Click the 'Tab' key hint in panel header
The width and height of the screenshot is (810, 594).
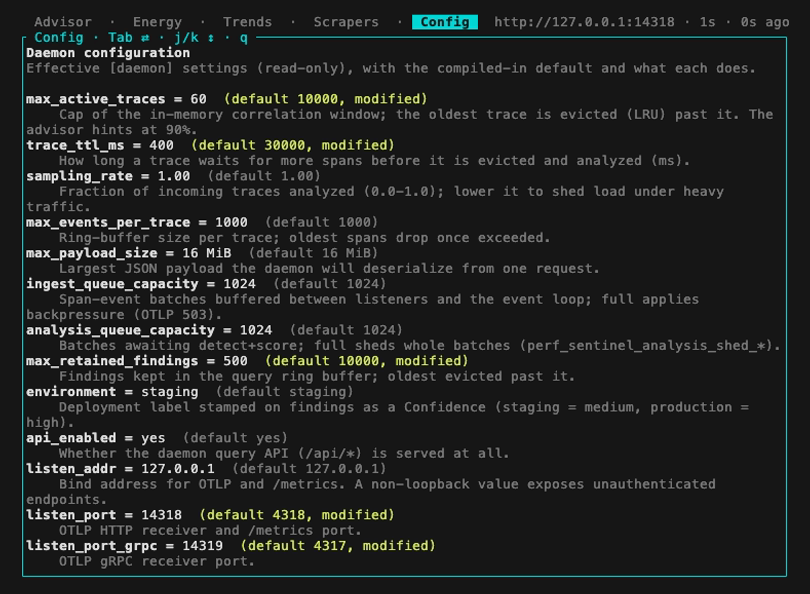[x=120, y=38]
